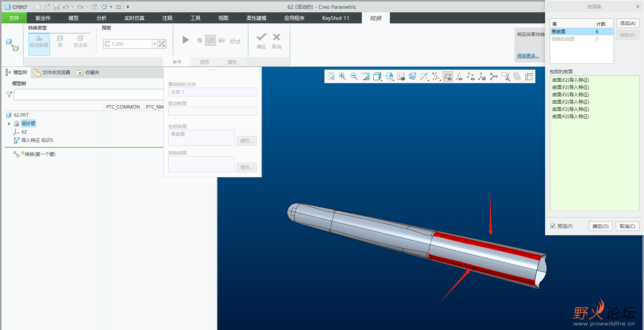Image resolution: width=644 pixels, height=330 pixels.
Task: Open the thickness value dropdown arrow
Action: [154, 44]
